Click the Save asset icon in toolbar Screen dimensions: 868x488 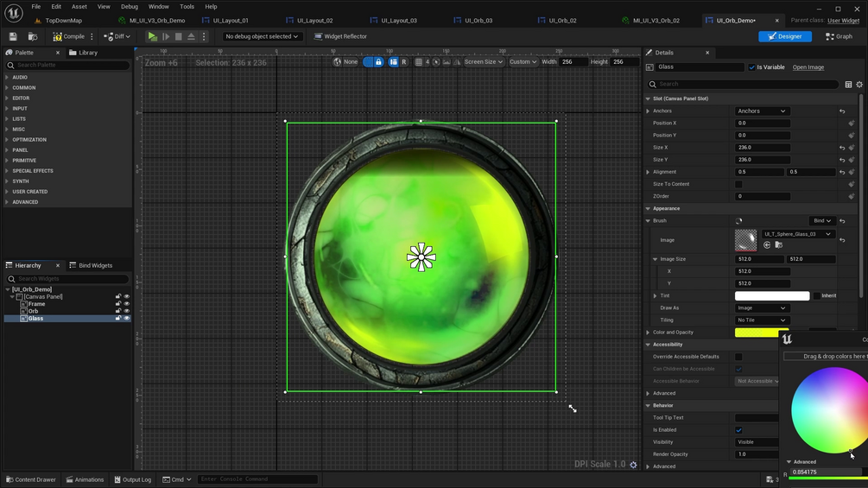click(13, 36)
